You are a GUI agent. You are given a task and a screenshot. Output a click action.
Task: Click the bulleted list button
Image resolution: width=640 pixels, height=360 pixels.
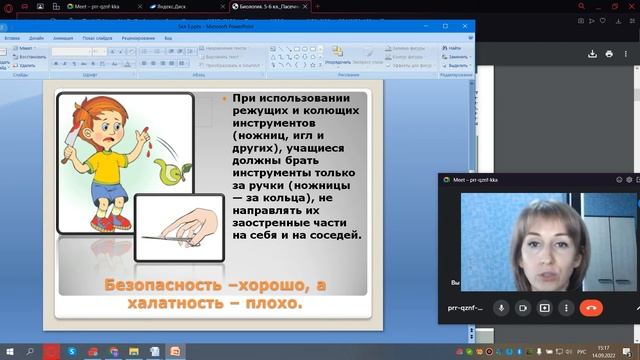pos(144,51)
